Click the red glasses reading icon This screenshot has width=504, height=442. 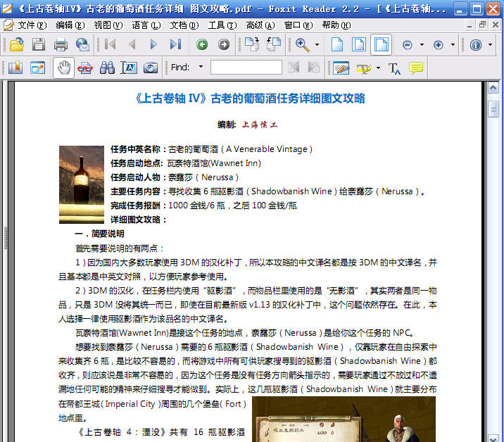85,68
